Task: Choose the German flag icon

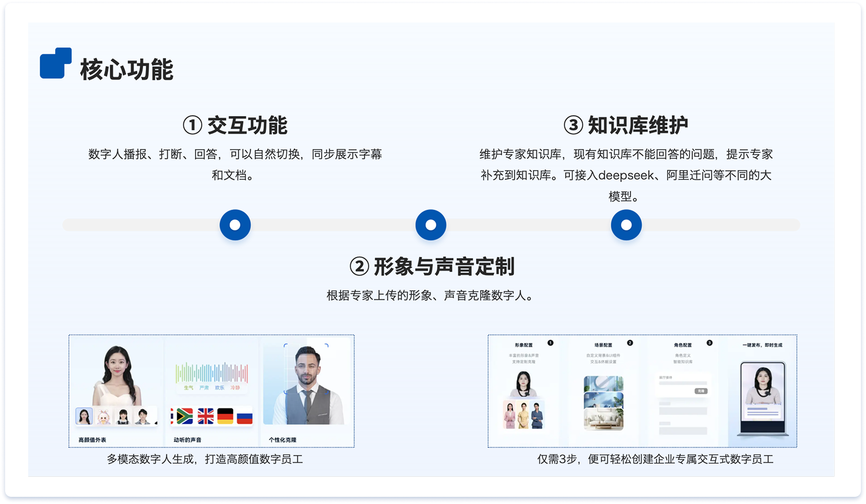Action: (225, 416)
